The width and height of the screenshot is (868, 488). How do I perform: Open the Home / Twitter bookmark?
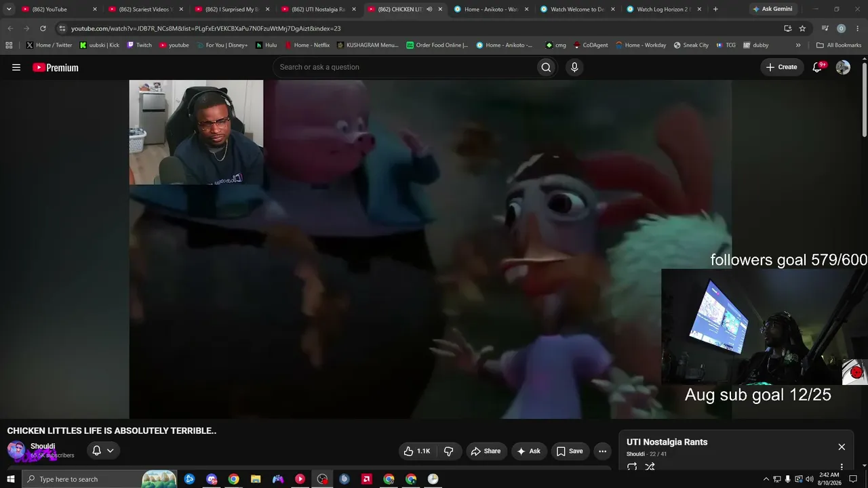tap(49, 45)
